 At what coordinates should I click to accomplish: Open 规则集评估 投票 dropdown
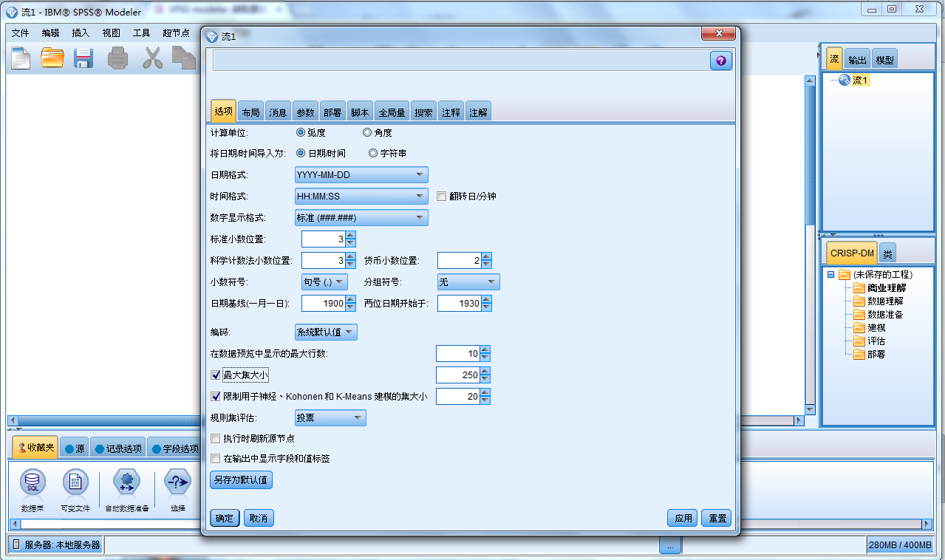(330, 418)
